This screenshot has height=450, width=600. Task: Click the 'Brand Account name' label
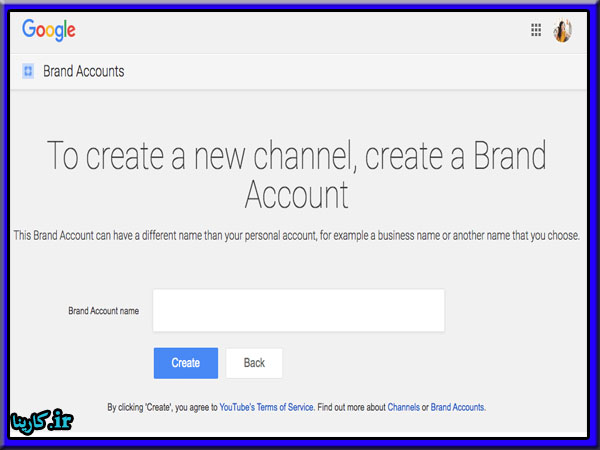[x=103, y=311]
